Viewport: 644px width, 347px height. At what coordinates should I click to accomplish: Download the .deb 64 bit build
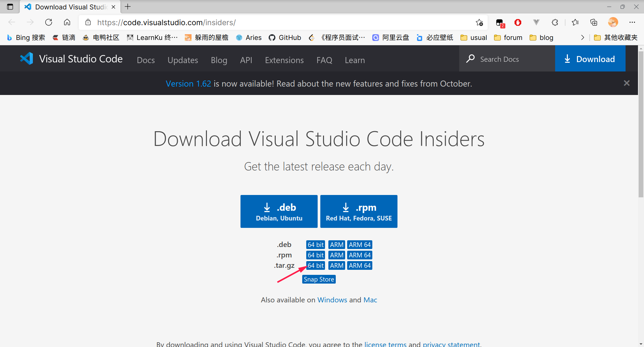(x=316, y=245)
